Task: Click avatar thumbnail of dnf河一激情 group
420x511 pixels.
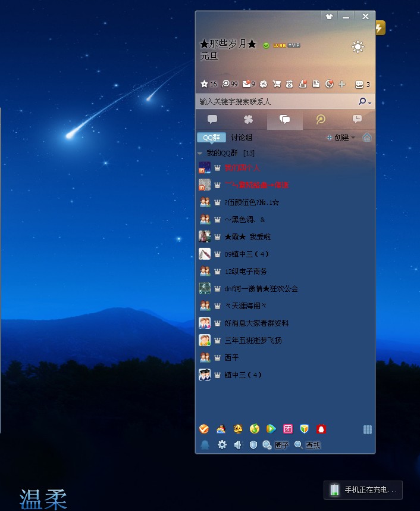Action: click(205, 288)
